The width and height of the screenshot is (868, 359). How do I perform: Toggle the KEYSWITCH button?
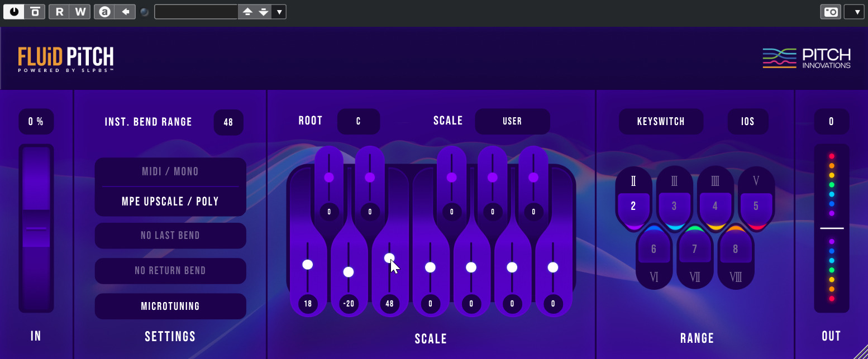[x=661, y=121]
